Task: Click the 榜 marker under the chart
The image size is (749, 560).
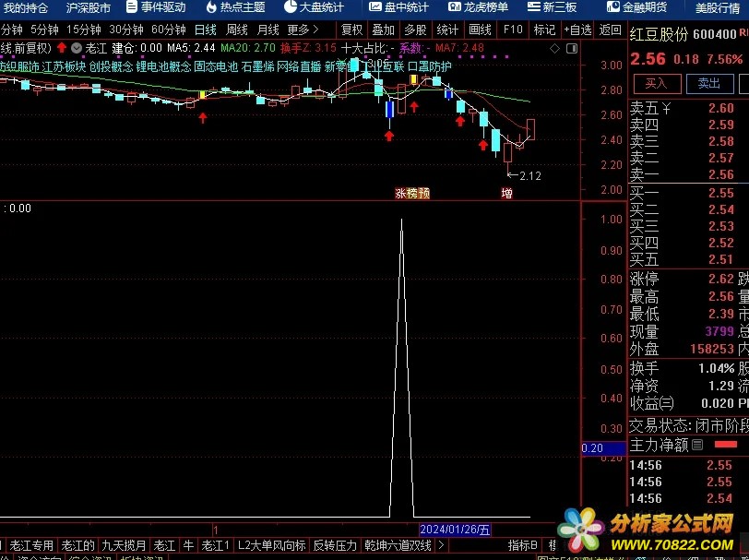Action: pyautogui.click(x=412, y=193)
